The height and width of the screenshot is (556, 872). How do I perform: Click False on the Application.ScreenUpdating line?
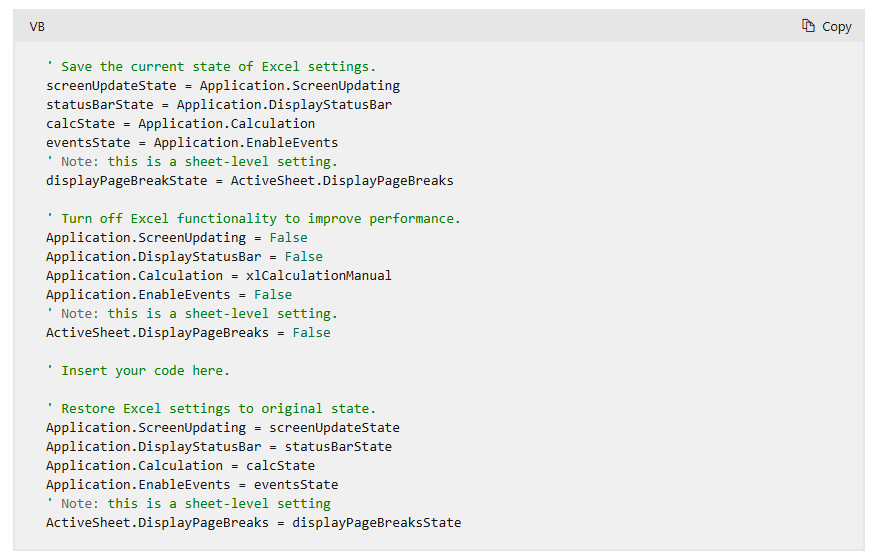pos(288,238)
